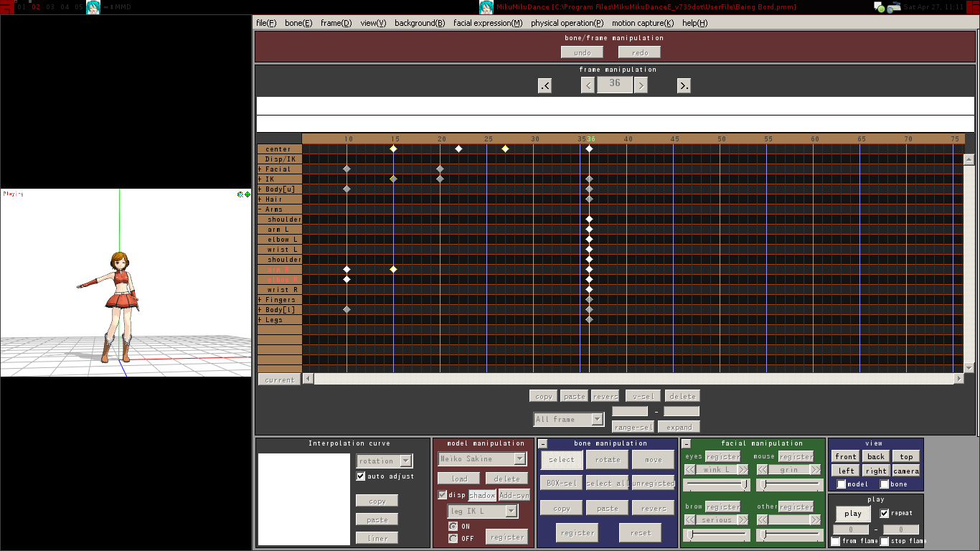The width and height of the screenshot is (980, 551).
Task: Click the next mouse morph arrow beside grin
Action: tap(815, 470)
